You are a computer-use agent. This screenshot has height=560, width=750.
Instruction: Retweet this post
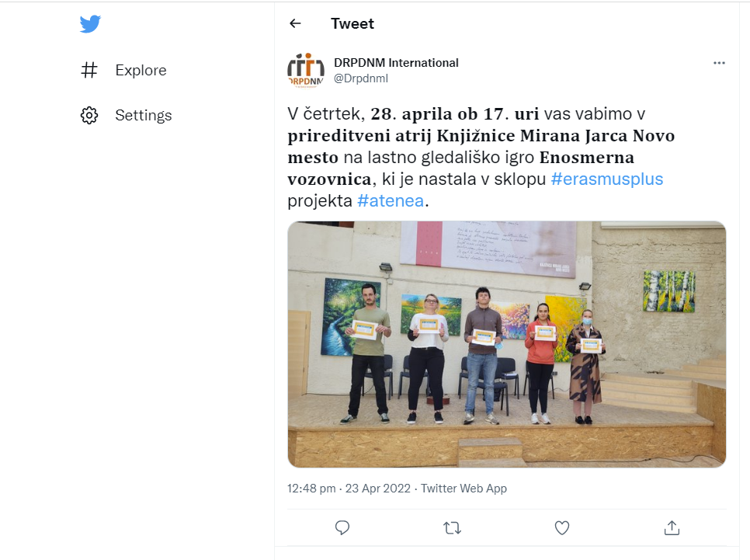[452, 528]
